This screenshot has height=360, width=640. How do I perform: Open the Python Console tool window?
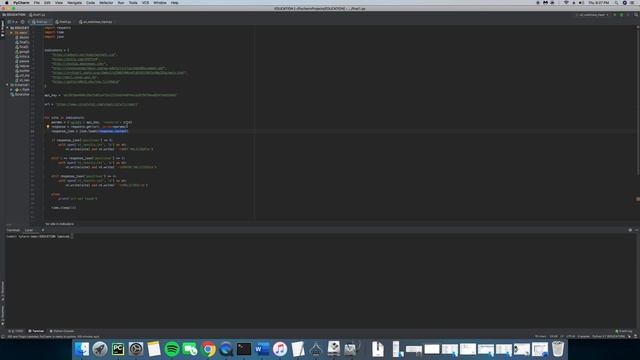(62, 331)
